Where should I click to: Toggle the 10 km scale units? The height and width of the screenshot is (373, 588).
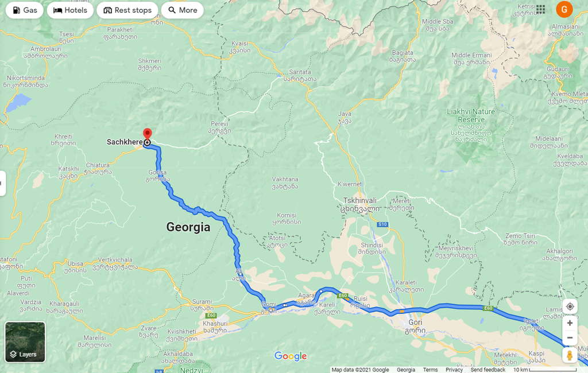coord(545,370)
